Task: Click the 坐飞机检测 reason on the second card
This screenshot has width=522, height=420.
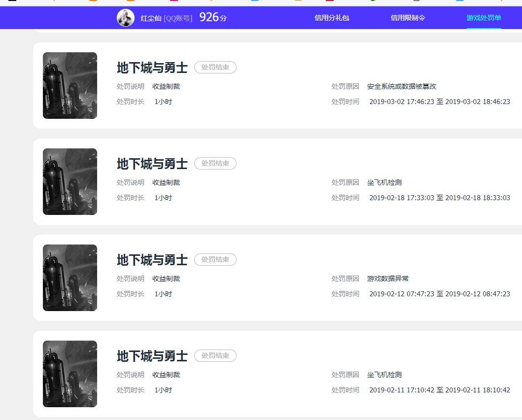Action: point(384,182)
